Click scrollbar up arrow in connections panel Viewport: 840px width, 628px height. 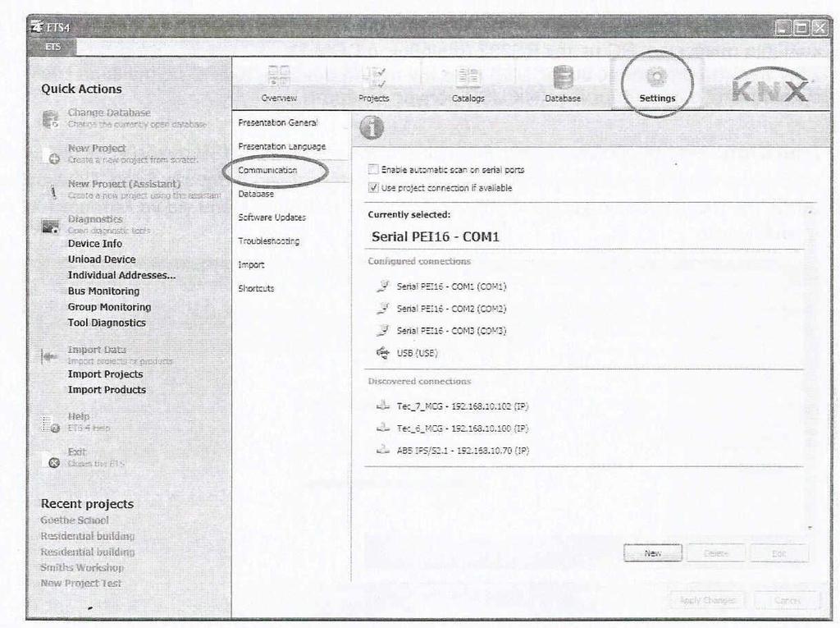click(810, 213)
